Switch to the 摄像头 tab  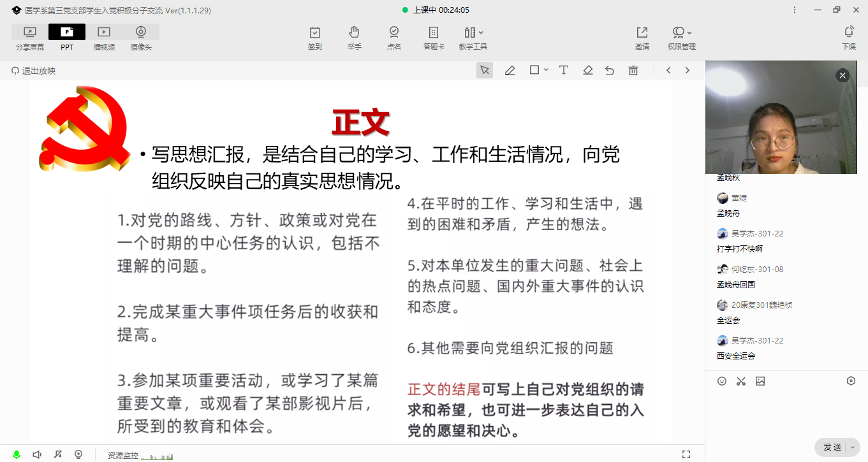141,38
